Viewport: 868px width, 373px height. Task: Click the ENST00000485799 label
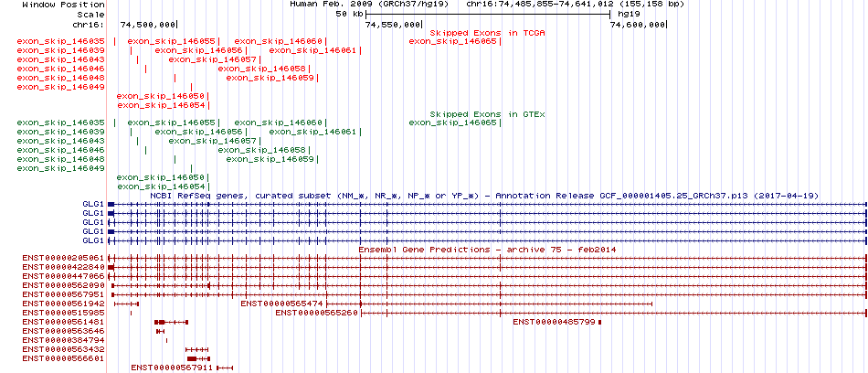pyautogui.click(x=554, y=322)
